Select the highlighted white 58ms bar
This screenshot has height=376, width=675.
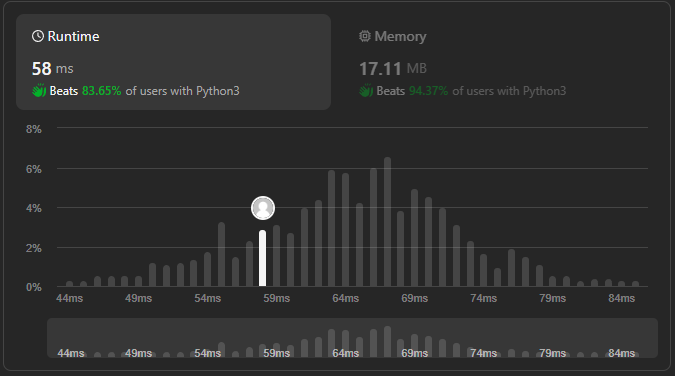(263, 258)
